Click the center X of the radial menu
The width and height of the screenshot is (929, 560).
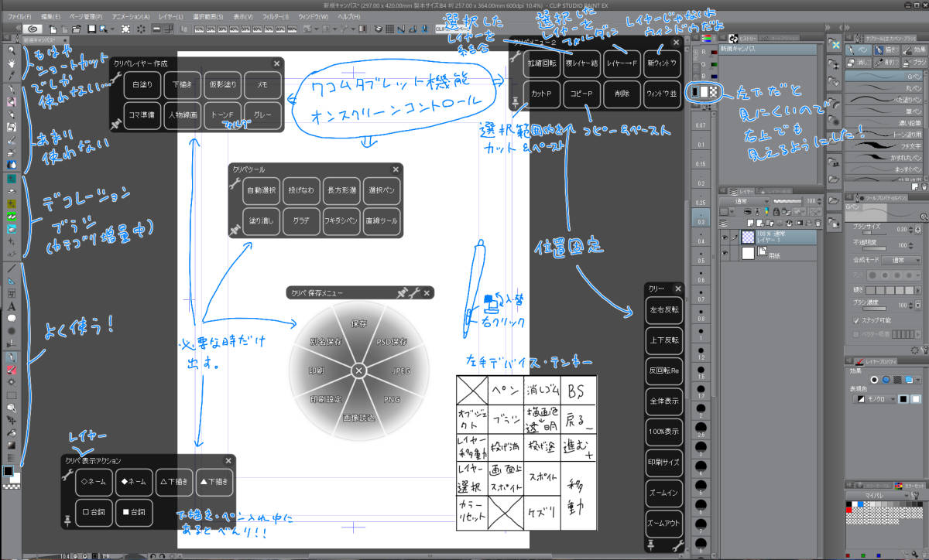point(358,371)
